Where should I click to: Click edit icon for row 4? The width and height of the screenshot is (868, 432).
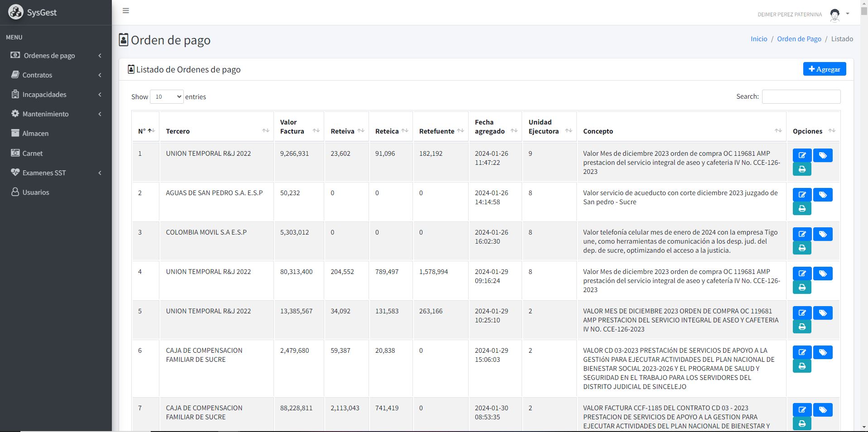click(x=801, y=274)
